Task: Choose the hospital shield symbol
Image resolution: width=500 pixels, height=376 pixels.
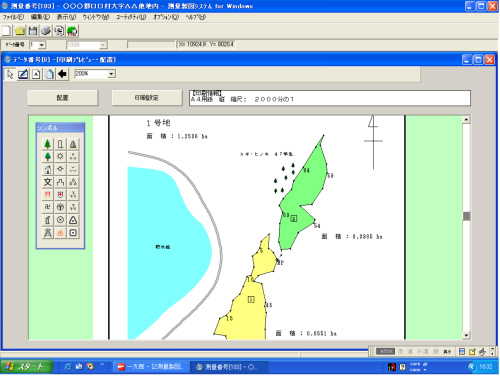Action: 60,195
